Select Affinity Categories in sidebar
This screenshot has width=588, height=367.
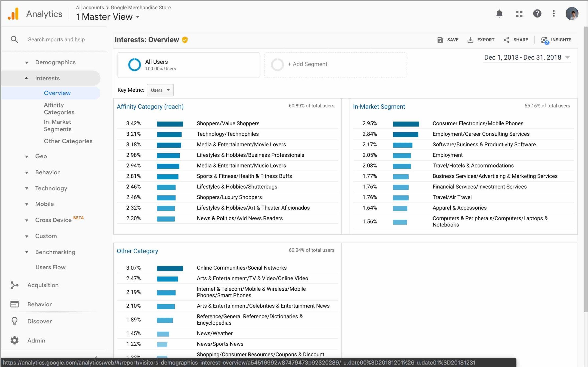click(59, 108)
